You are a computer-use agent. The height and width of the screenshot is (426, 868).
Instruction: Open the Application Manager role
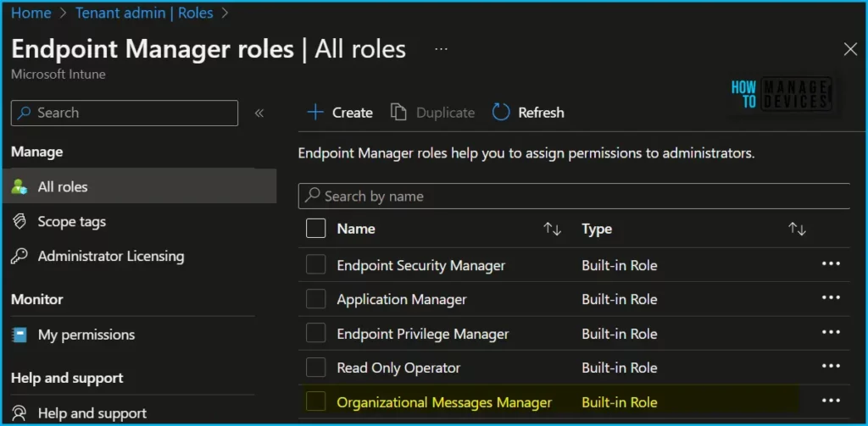pyautogui.click(x=401, y=299)
